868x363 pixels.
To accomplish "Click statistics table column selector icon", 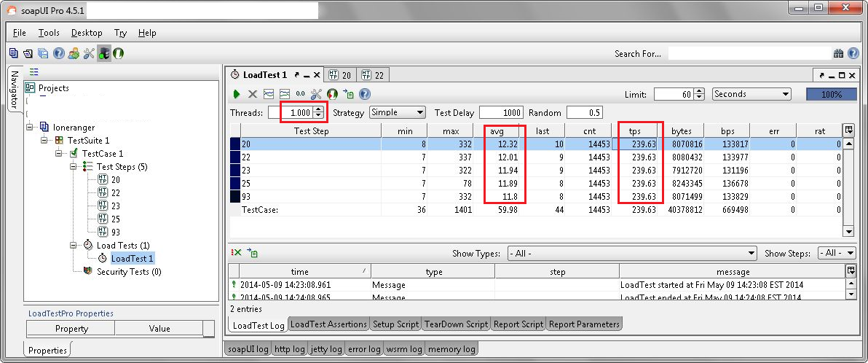I will click(850, 130).
